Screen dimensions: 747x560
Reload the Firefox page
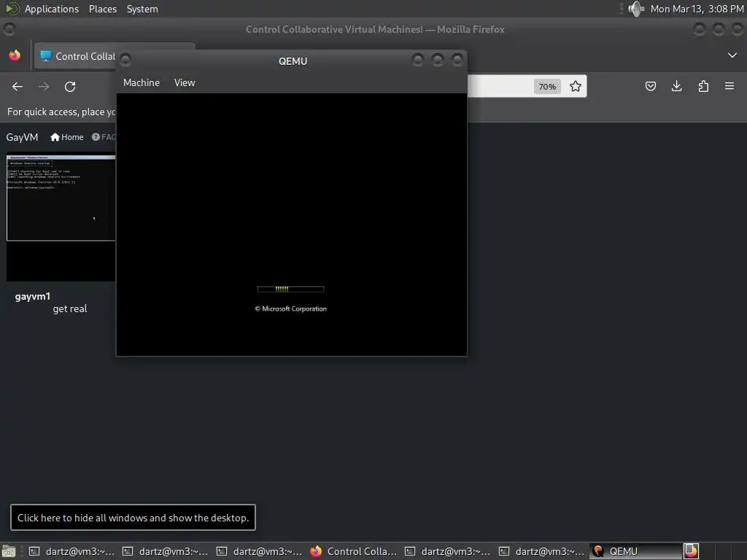pyautogui.click(x=70, y=86)
